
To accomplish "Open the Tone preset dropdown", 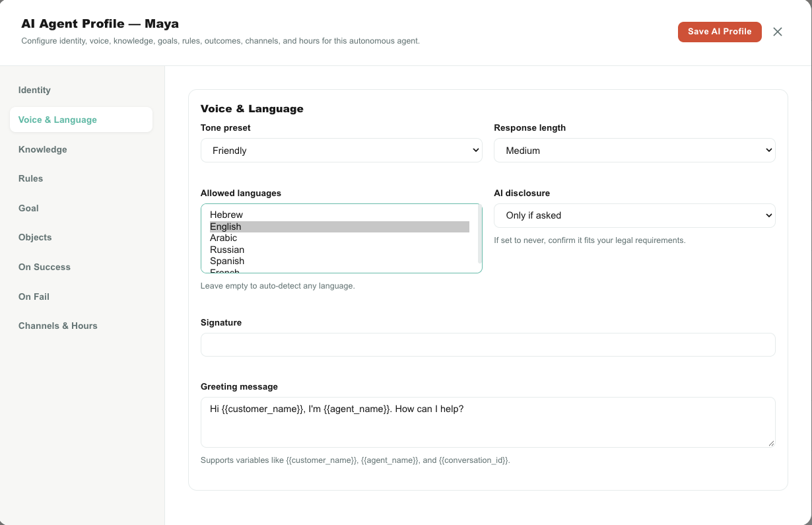I will (341, 151).
